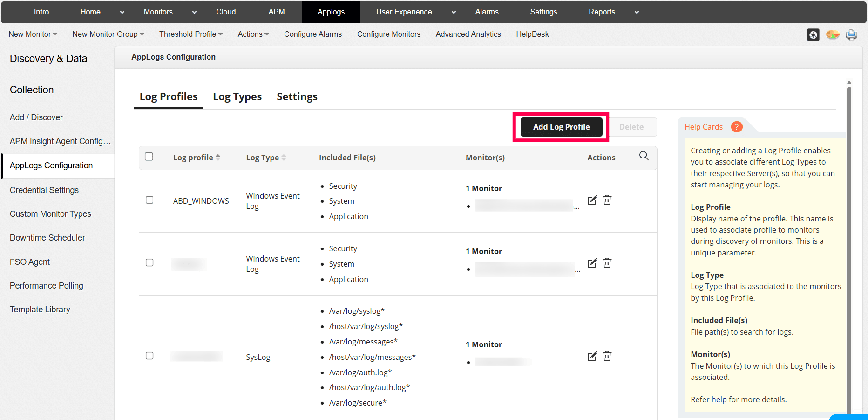Open the Alarms menu in the top bar

pyautogui.click(x=487, y=12)
